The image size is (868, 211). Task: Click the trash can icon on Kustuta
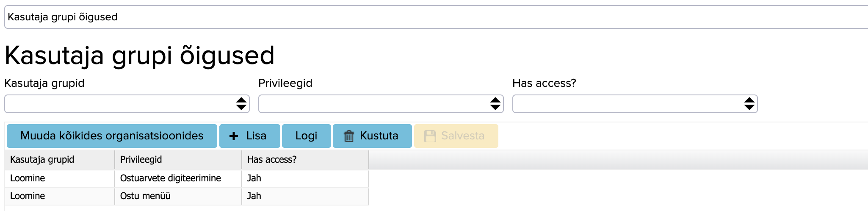(x=349, y=136)
